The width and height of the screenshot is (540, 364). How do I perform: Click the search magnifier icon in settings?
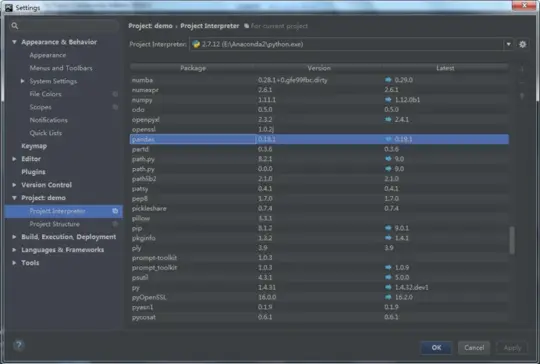(x=14, y=26)
